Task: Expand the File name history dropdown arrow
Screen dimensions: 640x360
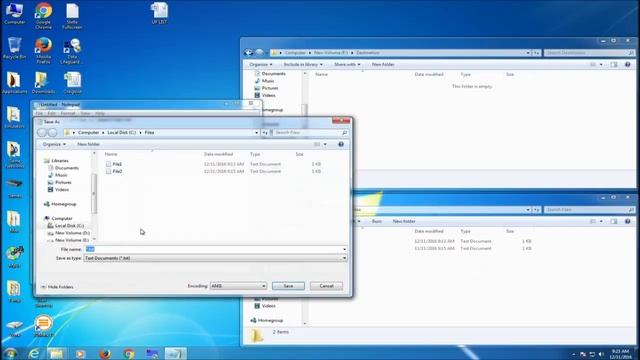Action: tap(344, 249)
